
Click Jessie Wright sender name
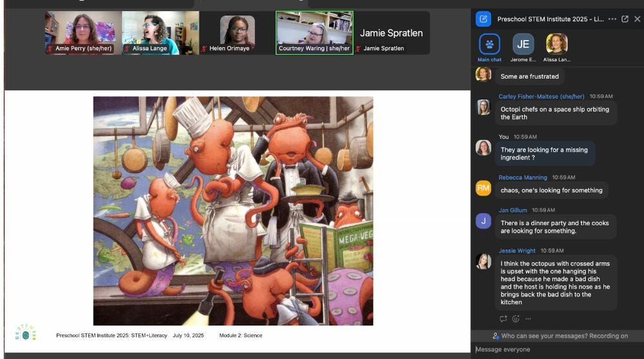click(517, 251)
